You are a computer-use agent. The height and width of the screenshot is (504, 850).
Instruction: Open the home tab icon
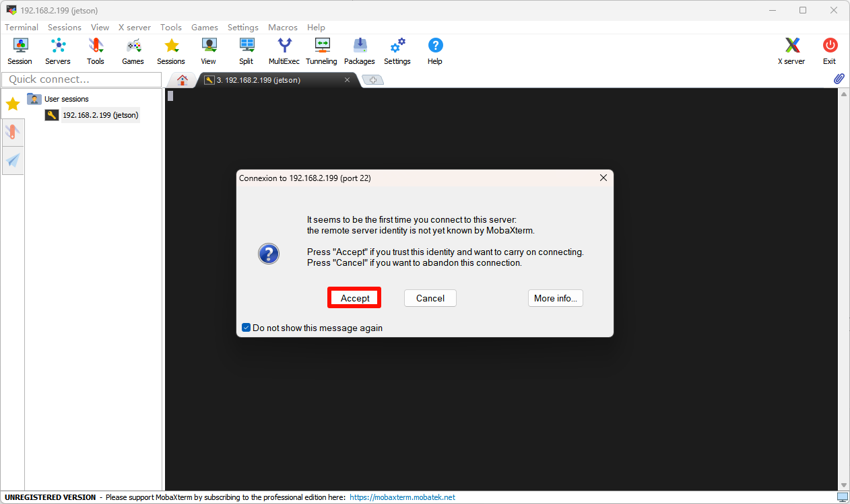pos(182,80)
